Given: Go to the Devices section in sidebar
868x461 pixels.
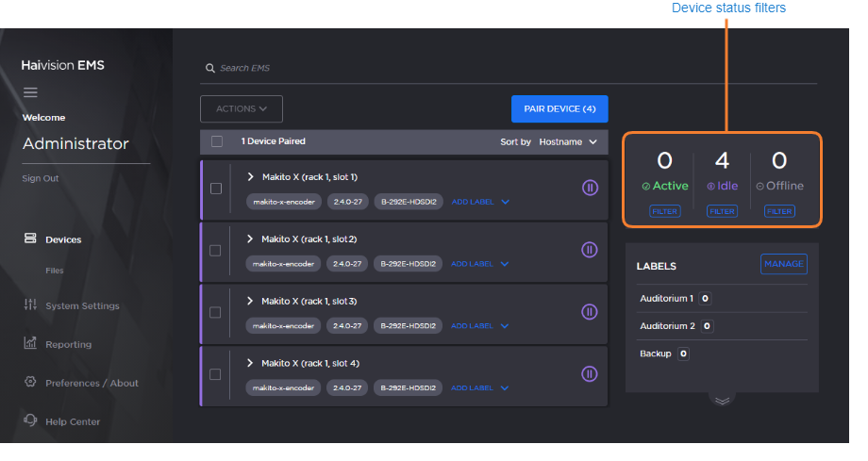Looking at the screenshot, I should pyautogui.click(x=63, y=239).
